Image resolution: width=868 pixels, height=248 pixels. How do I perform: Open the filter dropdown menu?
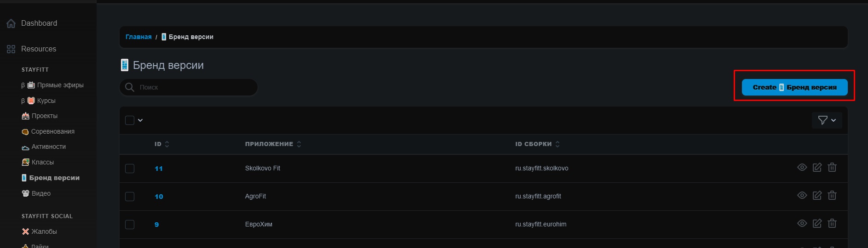click(x=827, y=120)
